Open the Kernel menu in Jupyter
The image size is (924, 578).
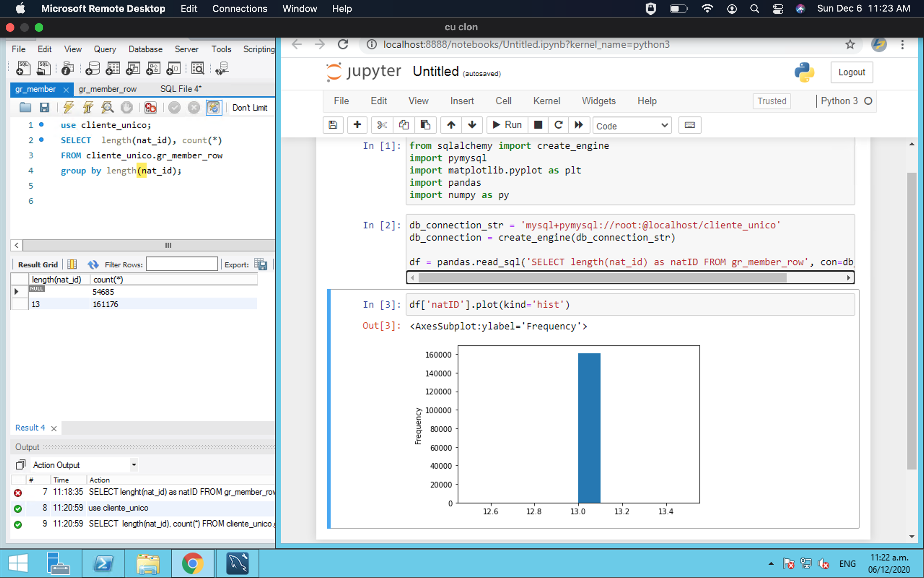click(547, 101)
